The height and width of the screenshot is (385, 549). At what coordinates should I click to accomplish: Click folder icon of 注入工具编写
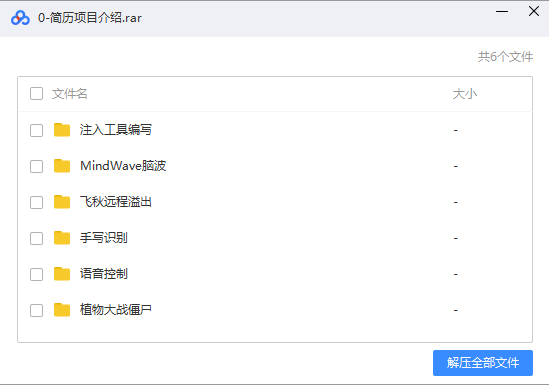point(62,130)
